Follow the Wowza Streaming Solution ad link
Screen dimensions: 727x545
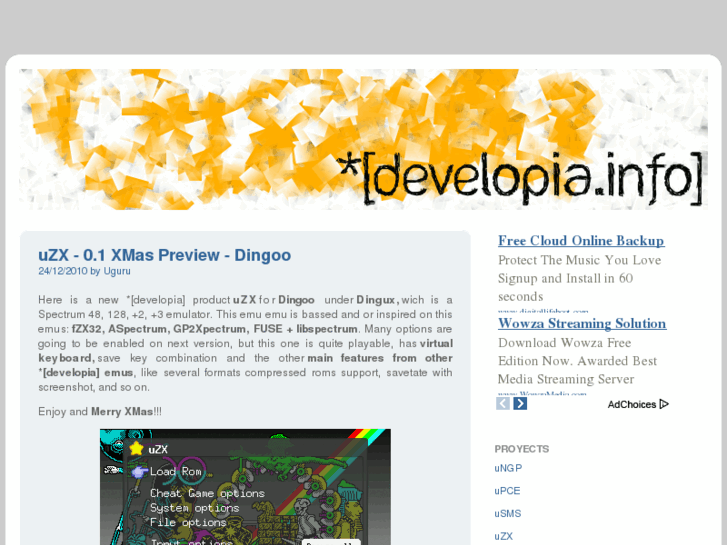(x=582, y=324)
